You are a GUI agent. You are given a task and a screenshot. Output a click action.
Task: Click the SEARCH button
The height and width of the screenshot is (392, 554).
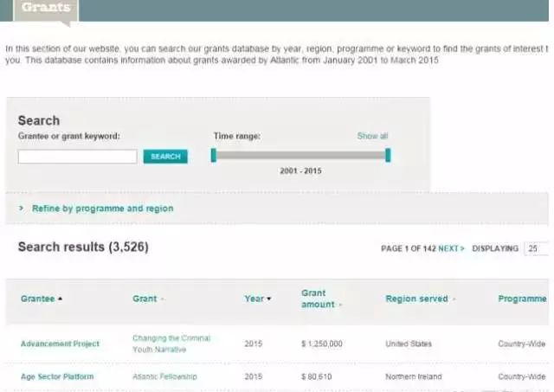point(165,157)
